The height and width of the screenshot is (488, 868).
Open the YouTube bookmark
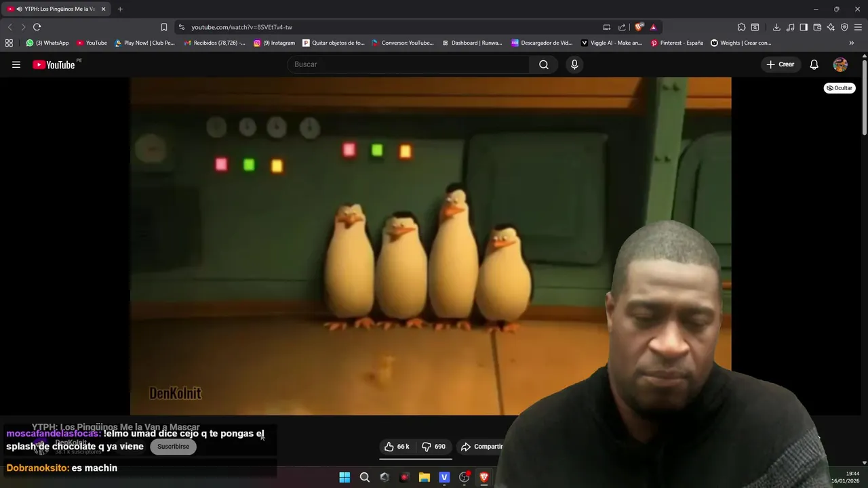click(92, 43)
